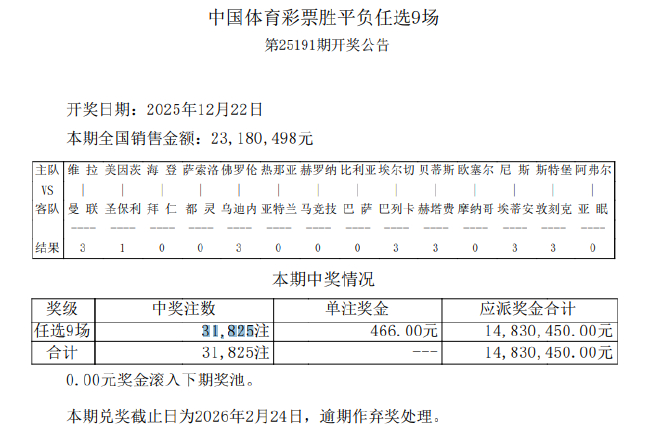The height and width of the screenshot is (430, 650).
Task: Select result 3 under 贝蒂斯 vs 赫塔费
Action: [x=435, y=248]
